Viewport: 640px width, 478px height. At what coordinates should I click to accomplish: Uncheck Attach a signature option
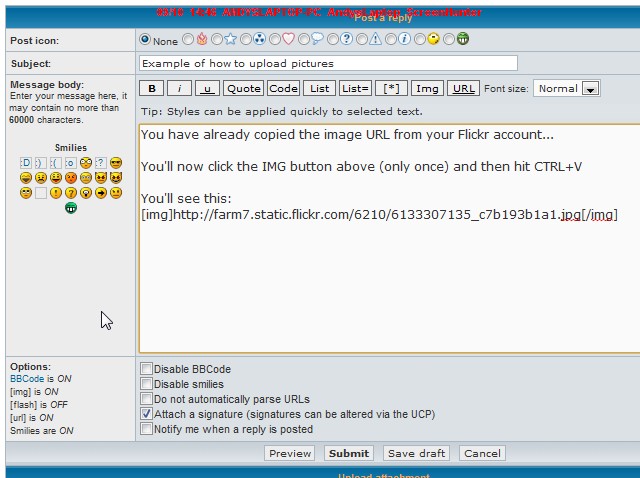[x=147, y=413]
